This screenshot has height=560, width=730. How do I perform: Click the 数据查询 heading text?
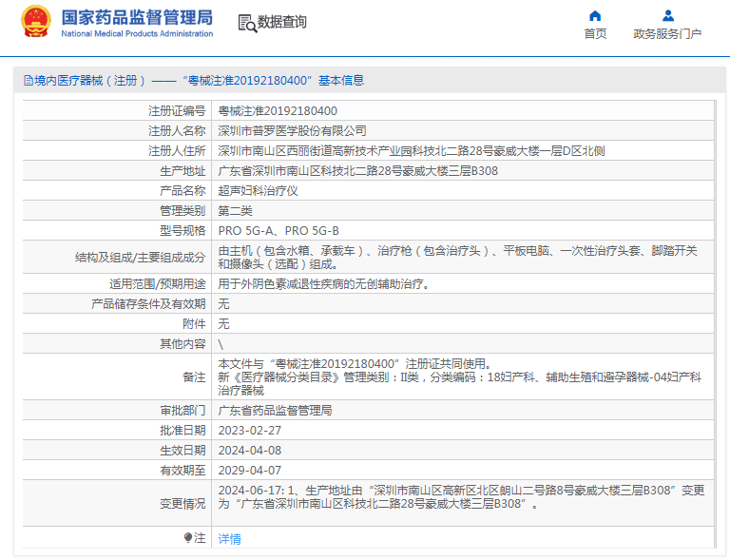(x=282, y=22)
